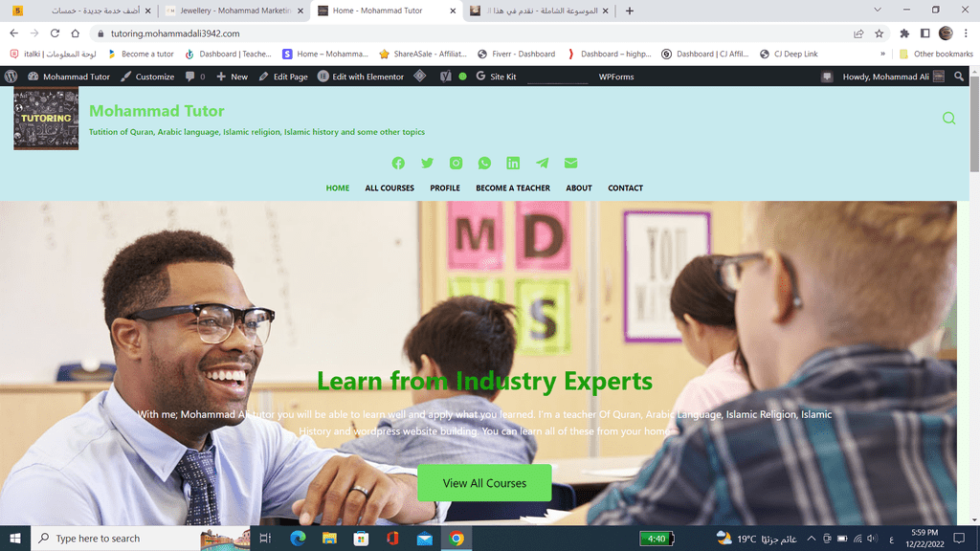Open the Telegram social icon
The image size is (980, 551).
[542, 163]
